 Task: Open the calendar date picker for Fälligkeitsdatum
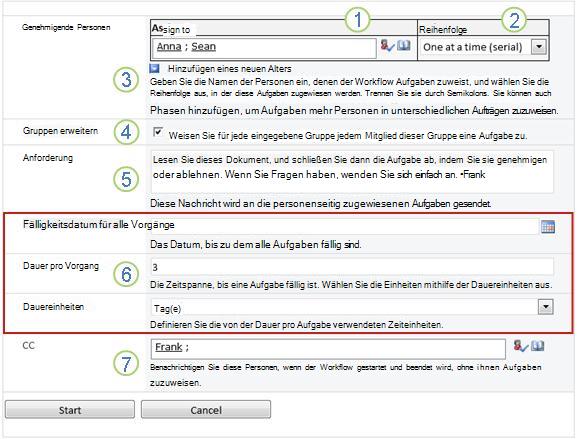pos(548,227)
